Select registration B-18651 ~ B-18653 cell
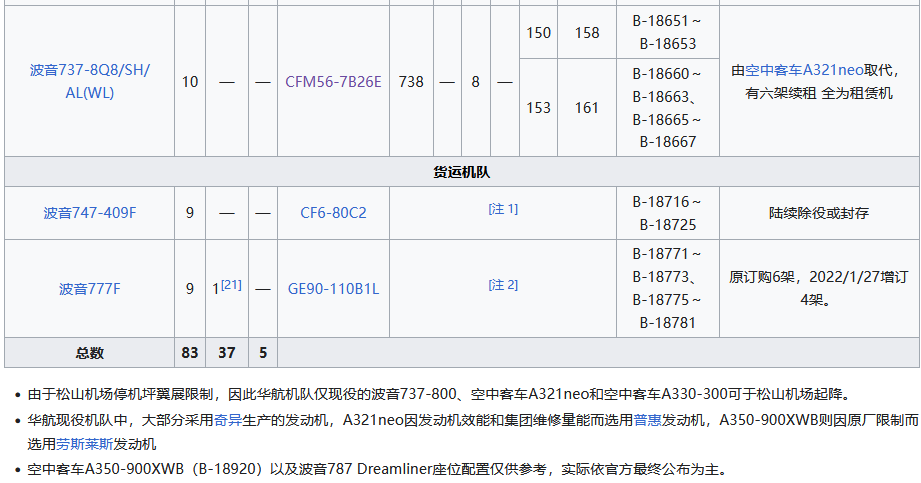The image size is (921, 483). pos(668,32)
